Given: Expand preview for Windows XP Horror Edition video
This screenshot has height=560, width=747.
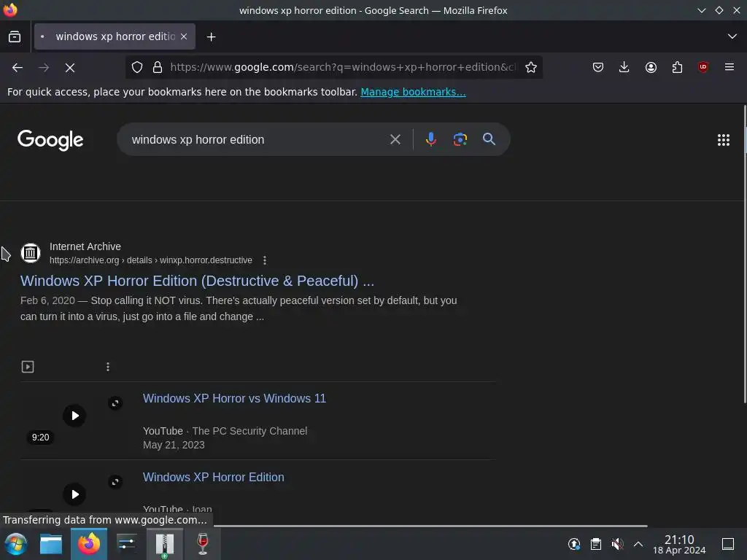Looking at the screenshot, I should tap(115, 482).
